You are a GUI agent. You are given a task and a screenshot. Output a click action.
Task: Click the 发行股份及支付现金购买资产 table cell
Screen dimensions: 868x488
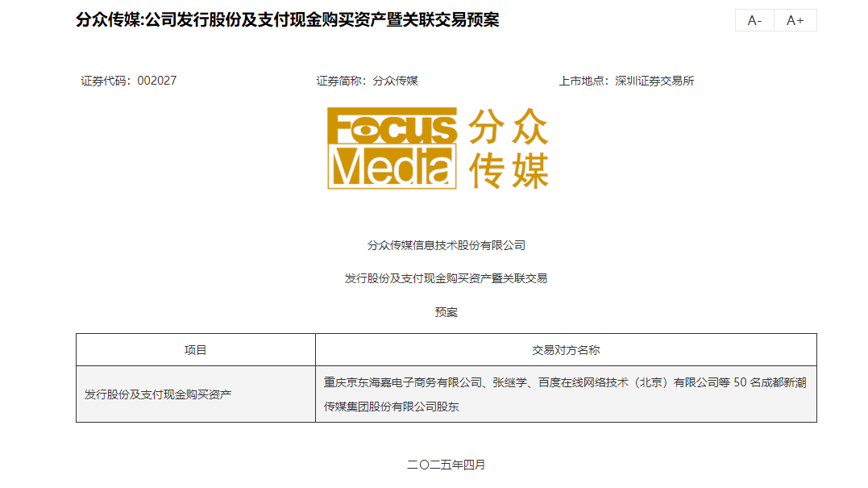(x=158, y=394)
